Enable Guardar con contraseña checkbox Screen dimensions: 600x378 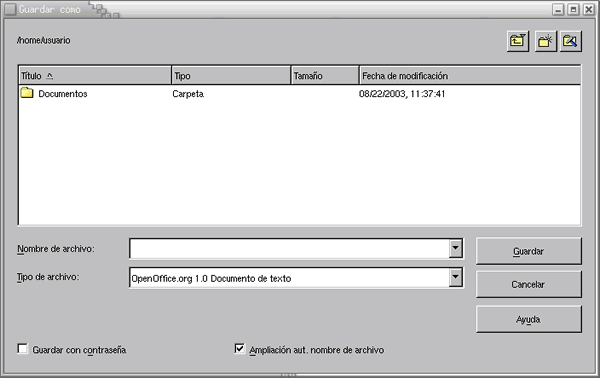click(x=23, y=349)
